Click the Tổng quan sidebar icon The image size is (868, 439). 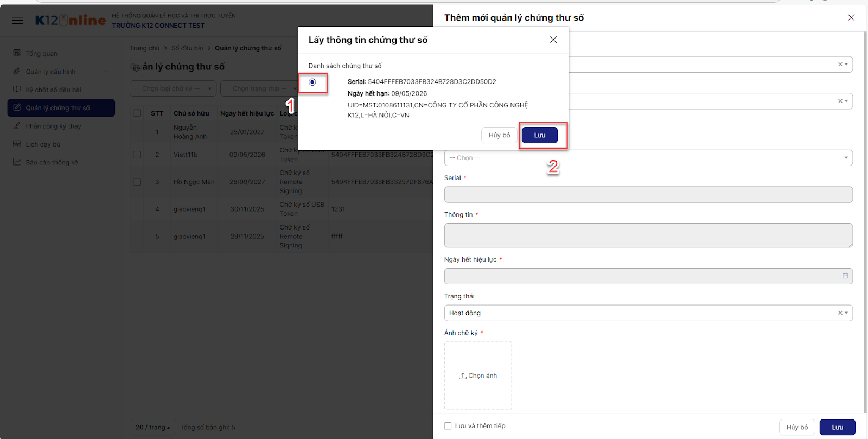coord(17,53)
